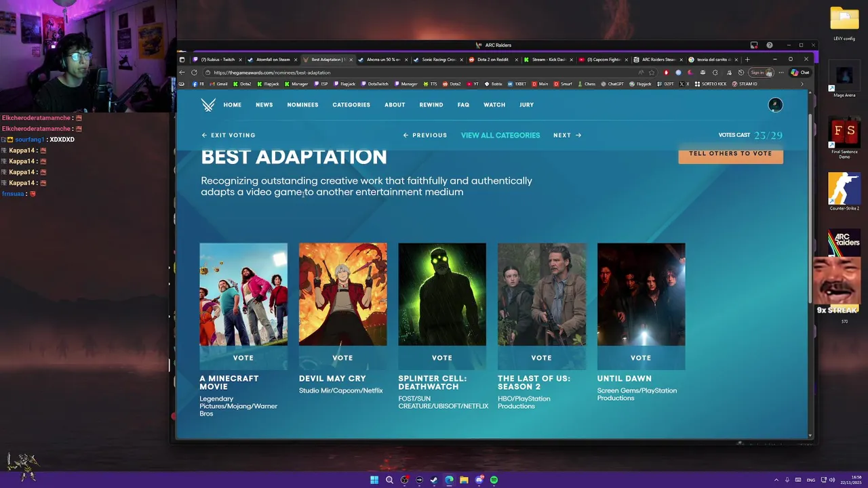Open Microsoft Edge taskbar icon

(x=449, y=480)
